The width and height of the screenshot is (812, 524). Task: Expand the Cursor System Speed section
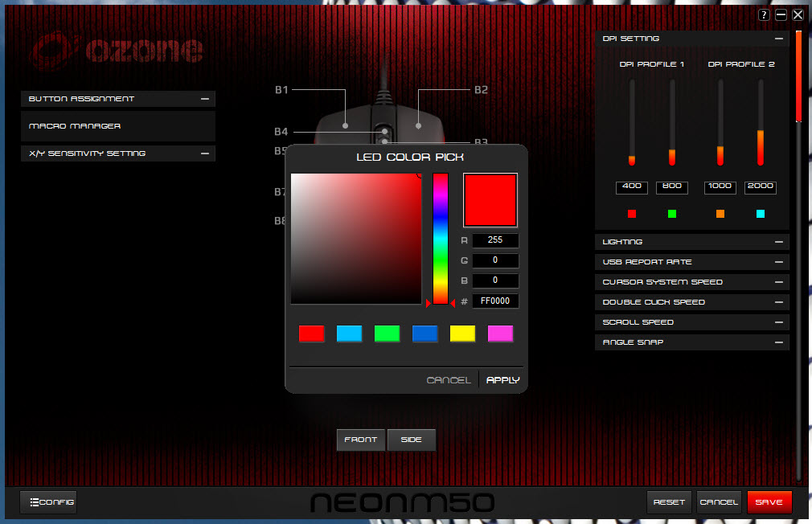(x=779, y=282)
